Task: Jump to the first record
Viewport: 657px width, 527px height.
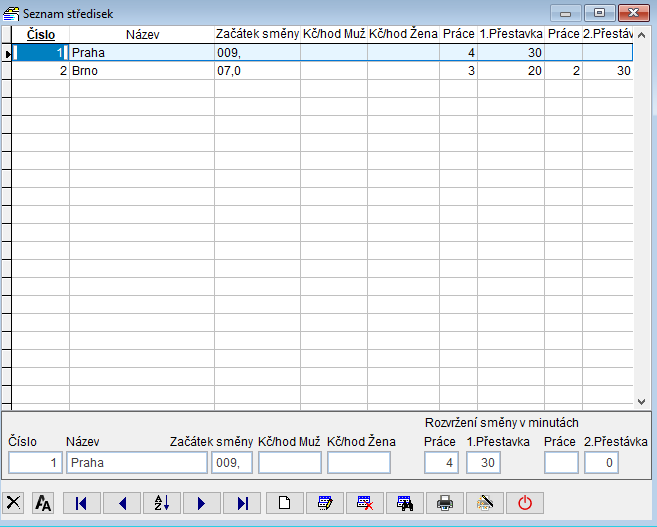Action: (82, 503)
